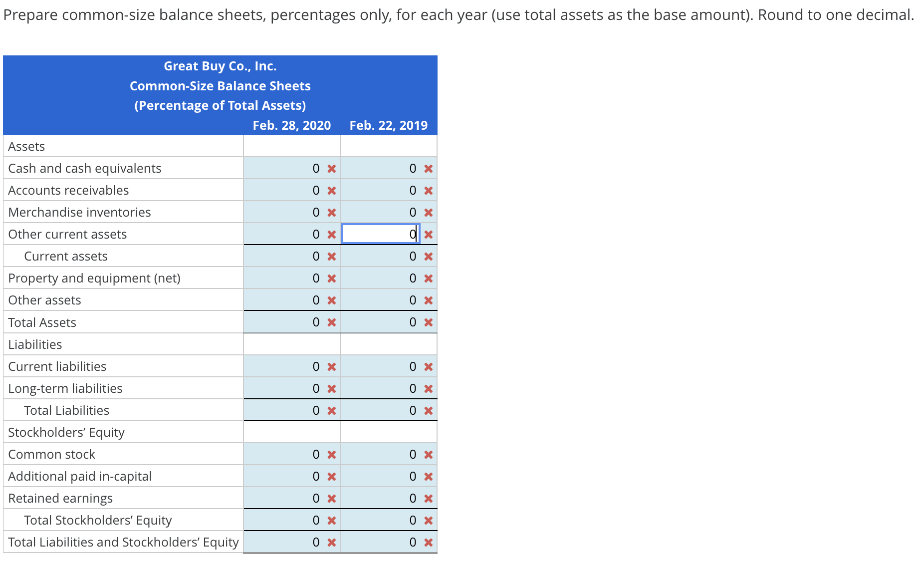The image size is (924, 561).
Task: Click the Feb. 28, 2020 column header
Action: coord(292,125)
